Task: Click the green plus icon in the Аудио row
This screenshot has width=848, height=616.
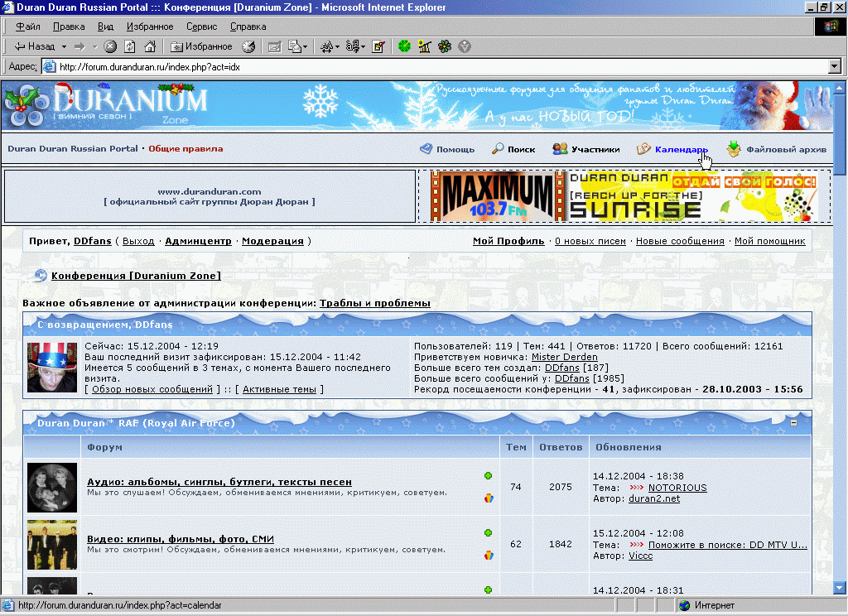Action: 489,476
